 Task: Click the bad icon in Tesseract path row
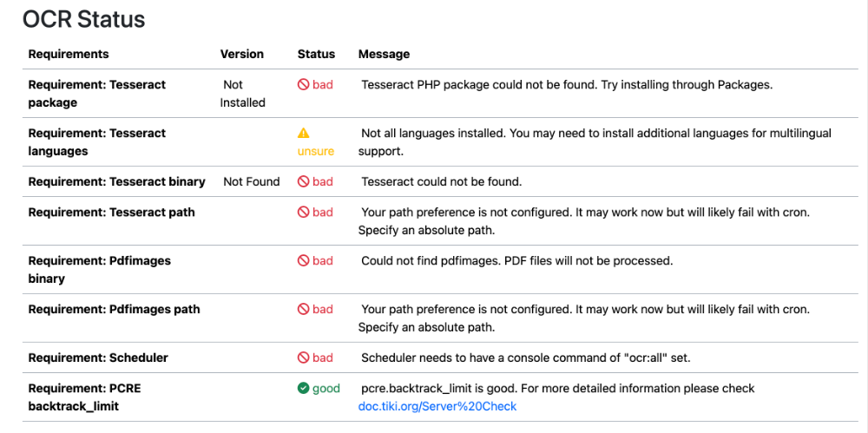point(303,212)
